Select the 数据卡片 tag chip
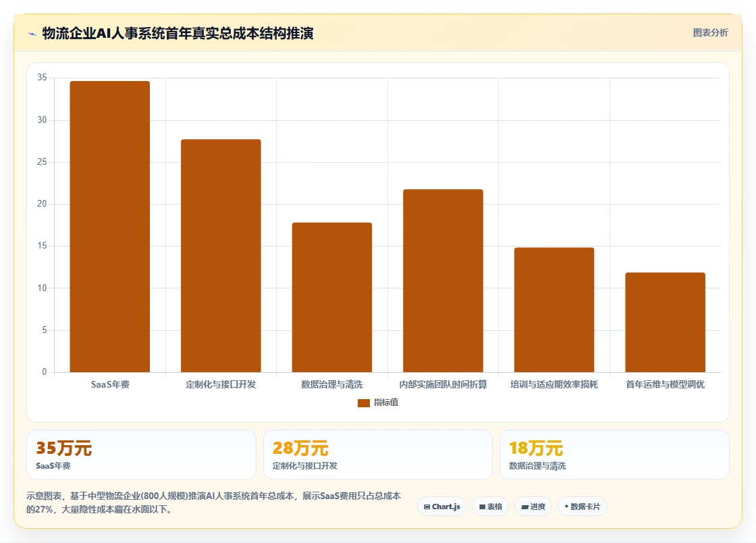 coord(582,507)
